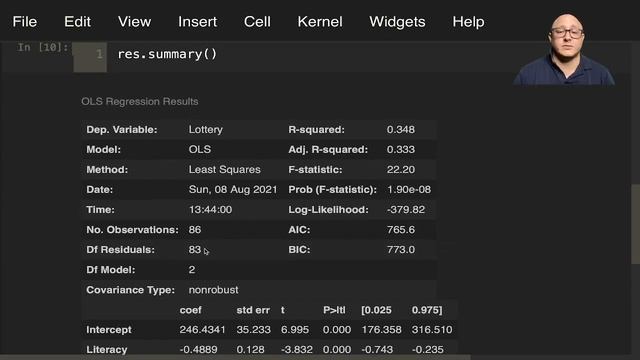Click Df Residuals value 83
Viewport: 640px width, 360px height.
click(x=195, y=250)
